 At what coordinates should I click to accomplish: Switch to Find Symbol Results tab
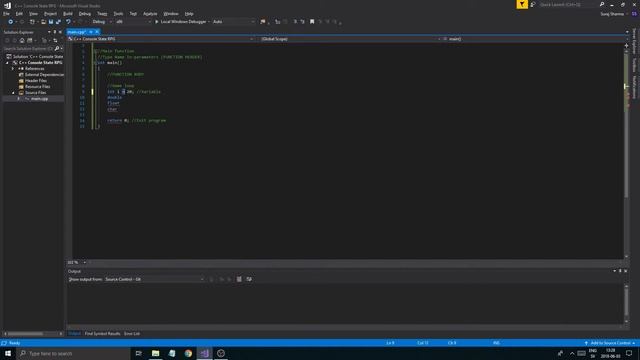[102, 333]
